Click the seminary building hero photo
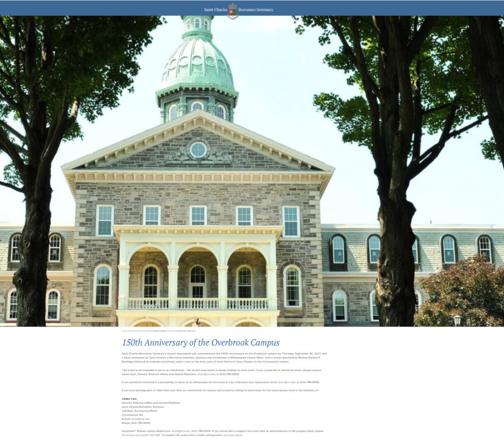This screenshot has height=444, width=504. (252, 171)
